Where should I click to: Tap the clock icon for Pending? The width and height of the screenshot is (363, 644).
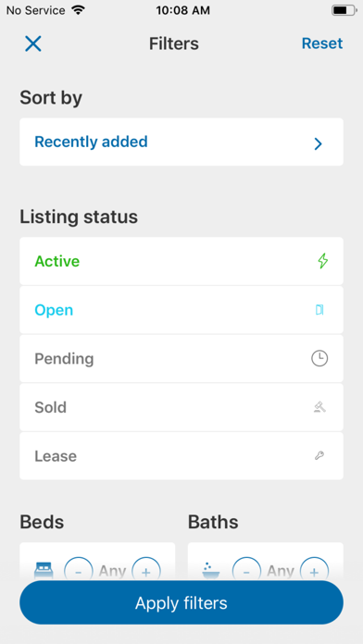(x=319, y=359)
